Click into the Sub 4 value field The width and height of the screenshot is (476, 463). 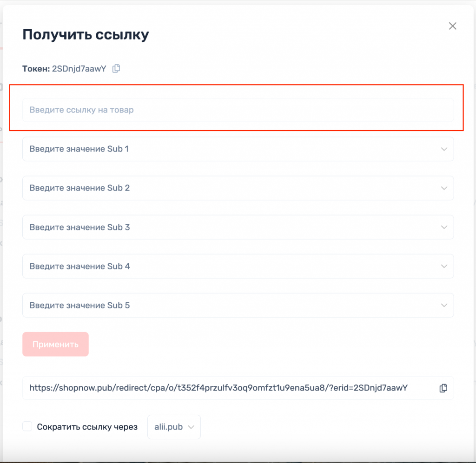click(x=223, y=266)
